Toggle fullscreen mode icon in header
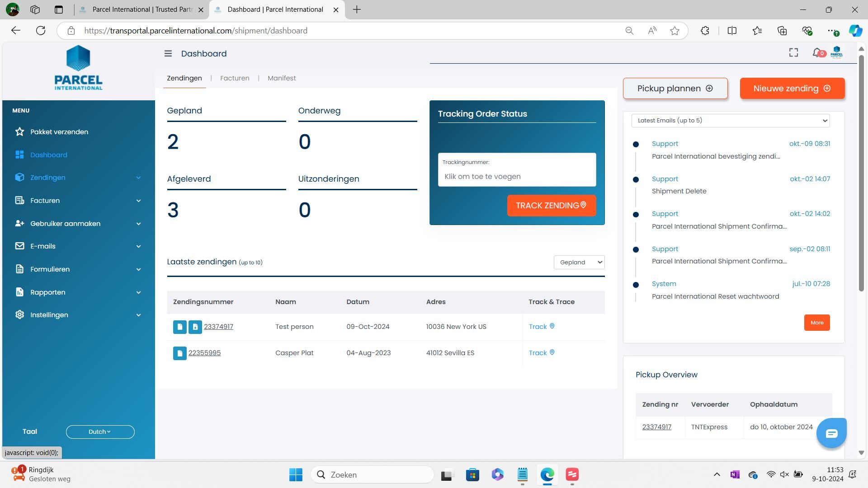 click(793, 53)
